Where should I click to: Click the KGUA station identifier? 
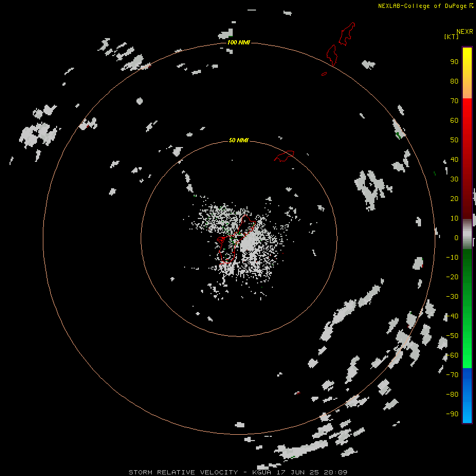click(262, 472)
